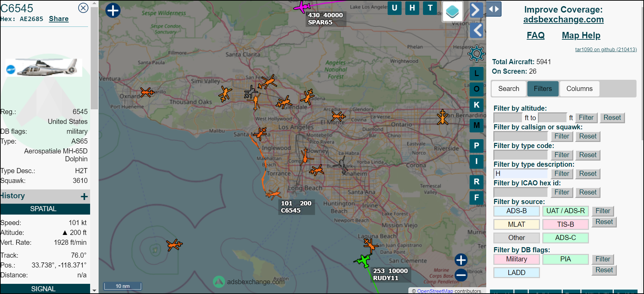Toggle the M map option button

477,125
